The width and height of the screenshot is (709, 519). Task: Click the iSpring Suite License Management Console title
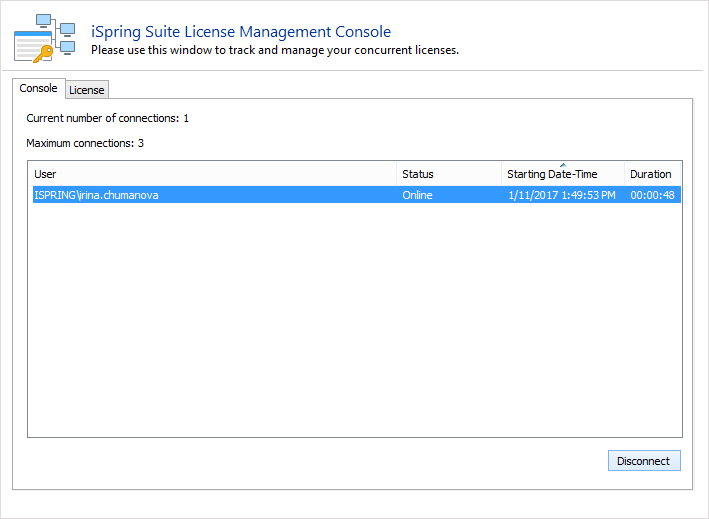click(x=240, y=32)
